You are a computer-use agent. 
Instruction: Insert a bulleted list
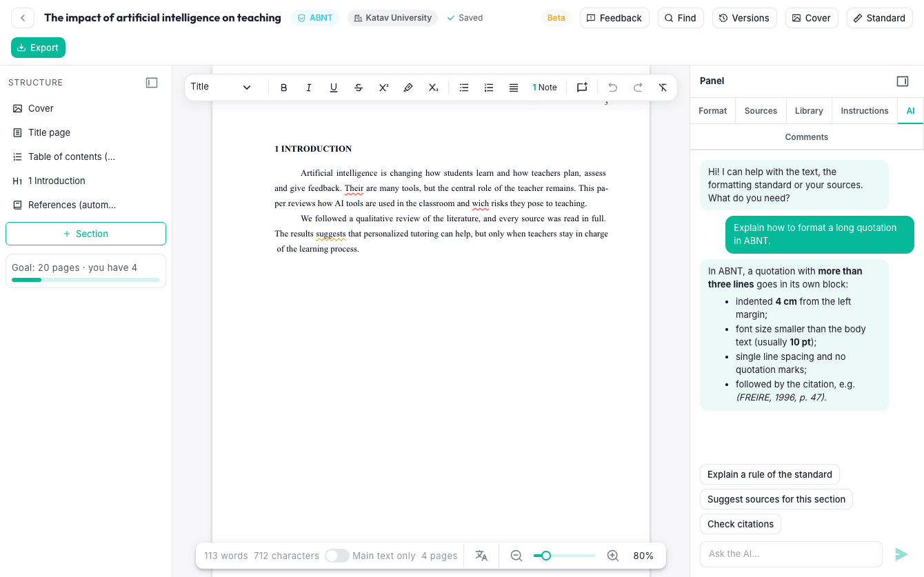pyautogui.click(x=464, y=88)
